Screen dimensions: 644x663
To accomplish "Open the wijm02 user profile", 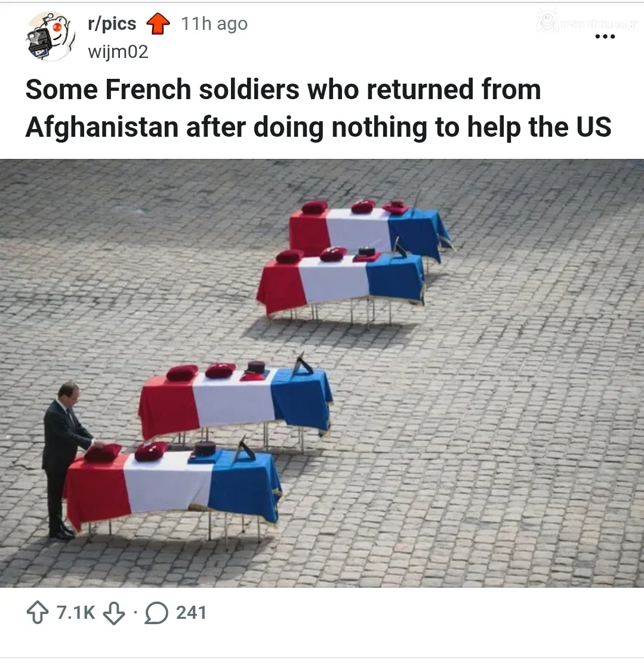I will tap(118, 51).
